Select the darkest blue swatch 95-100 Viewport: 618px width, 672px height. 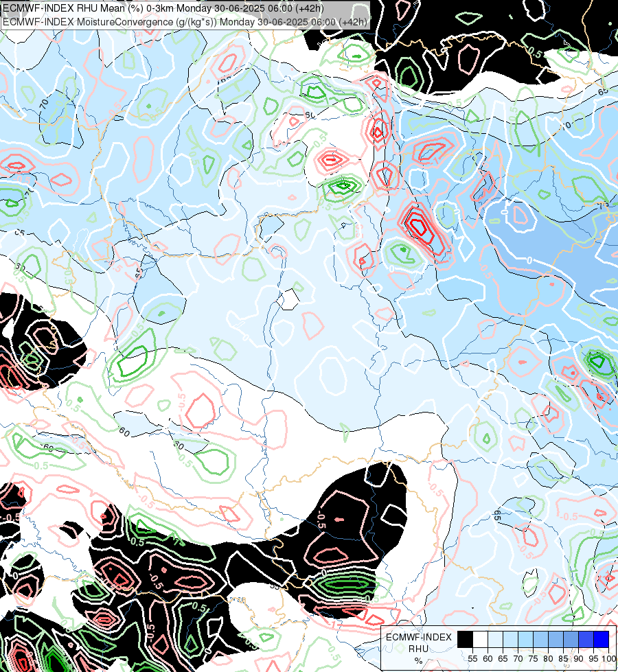pos(602,639)
